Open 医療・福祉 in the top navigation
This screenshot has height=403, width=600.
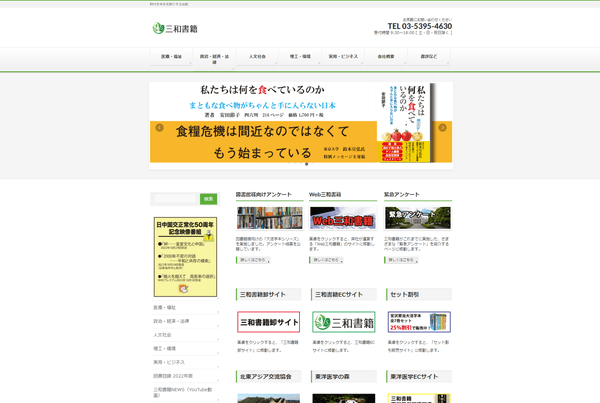(x=171, y=57)
